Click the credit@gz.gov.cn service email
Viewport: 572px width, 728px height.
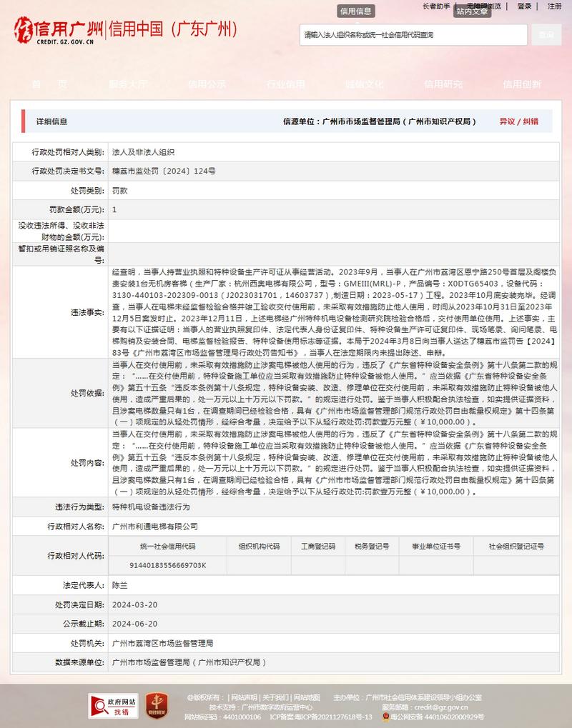point(441,707)
